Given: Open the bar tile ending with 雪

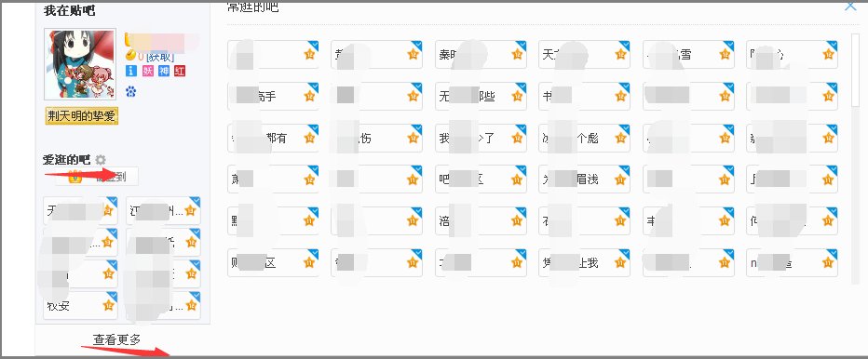Looking at the screenshot, I should pyautogui.click(x=688, y=54).
